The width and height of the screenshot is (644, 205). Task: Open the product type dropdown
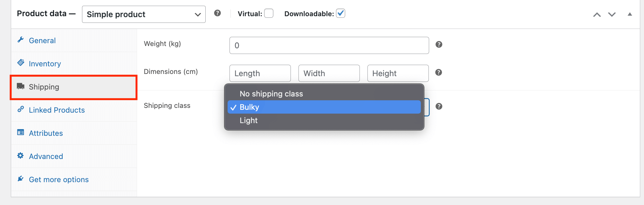click(143, 14)
